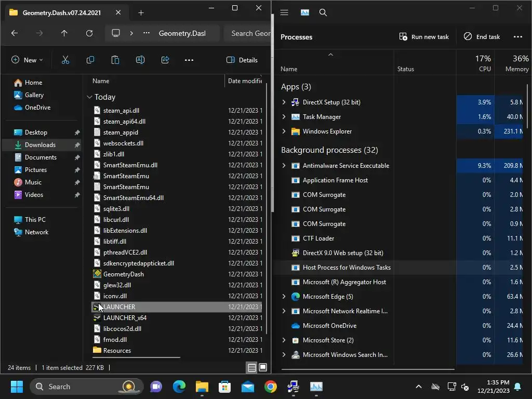The height and width of the screenshot is (399, 532).
Task: Select the GeometryDash application file
Action: (x=177, y=274)
